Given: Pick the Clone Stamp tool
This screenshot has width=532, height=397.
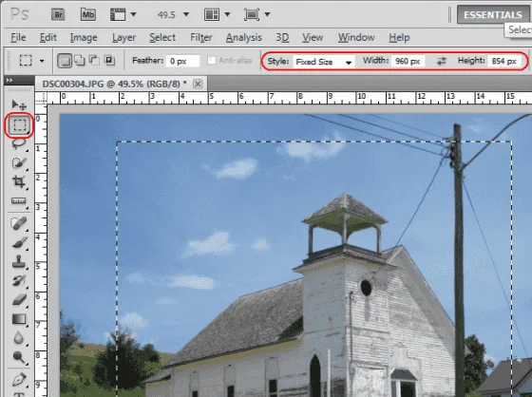Looking at the screenshot, I should tap(19, 261).
